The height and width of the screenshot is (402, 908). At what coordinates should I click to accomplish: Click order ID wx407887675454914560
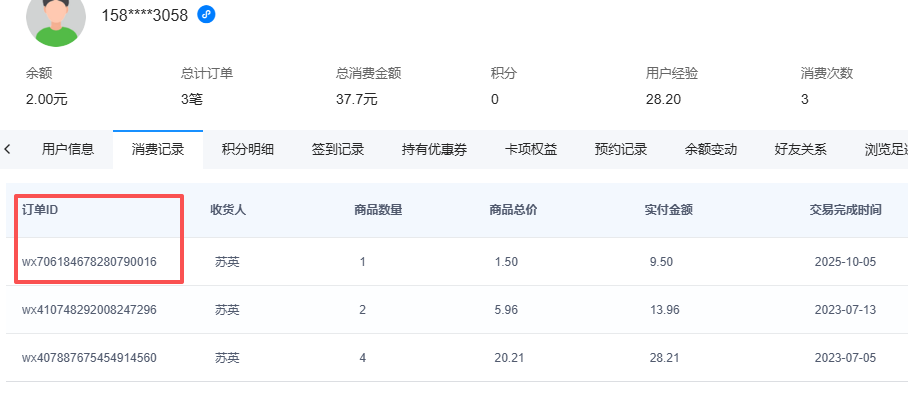(x=89, y=358)
